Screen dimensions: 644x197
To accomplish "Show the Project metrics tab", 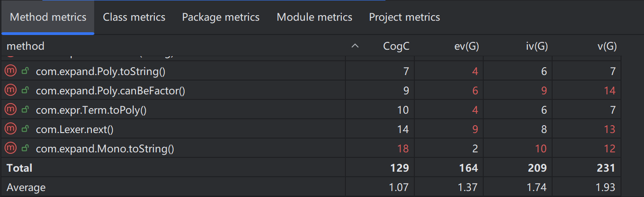I will [404, 17].
